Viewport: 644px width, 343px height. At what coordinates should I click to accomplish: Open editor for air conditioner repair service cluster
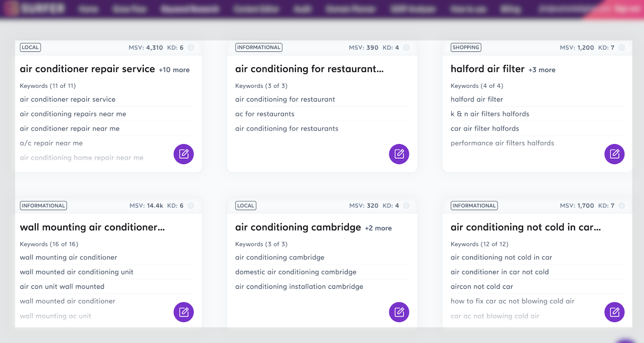pos(184,154)
